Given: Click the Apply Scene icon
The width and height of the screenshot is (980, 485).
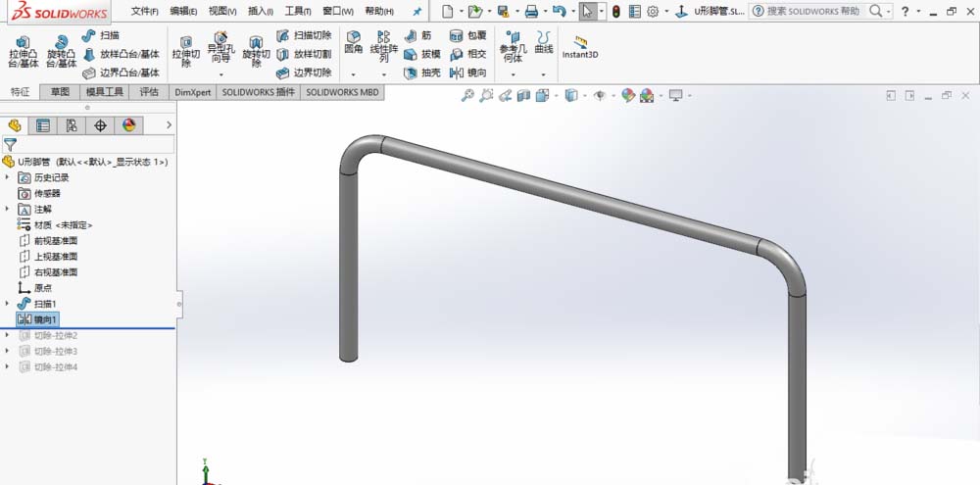Looking at the screenshot, I should 647,96.
